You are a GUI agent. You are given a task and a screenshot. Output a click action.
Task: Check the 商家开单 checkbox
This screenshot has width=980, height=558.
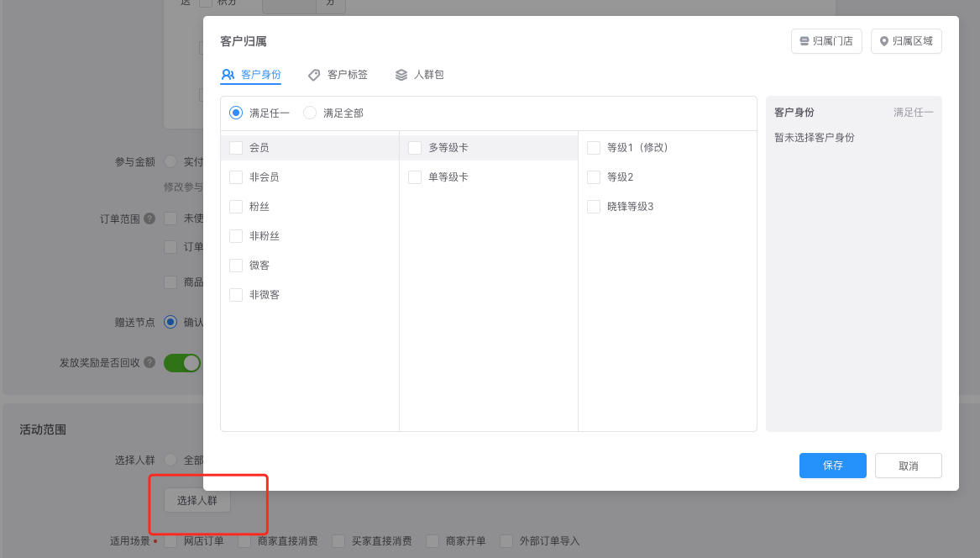pos(432,541)
